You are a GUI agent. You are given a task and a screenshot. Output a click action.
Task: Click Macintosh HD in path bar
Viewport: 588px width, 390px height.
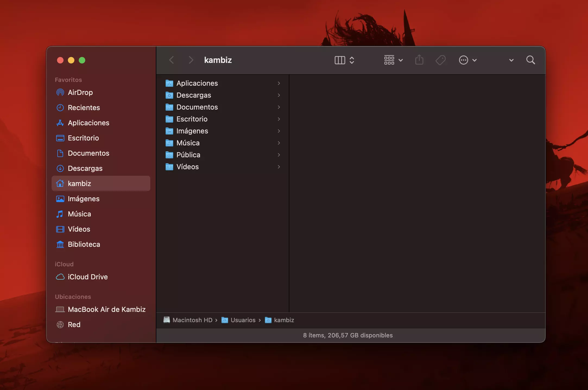point(188,320)
